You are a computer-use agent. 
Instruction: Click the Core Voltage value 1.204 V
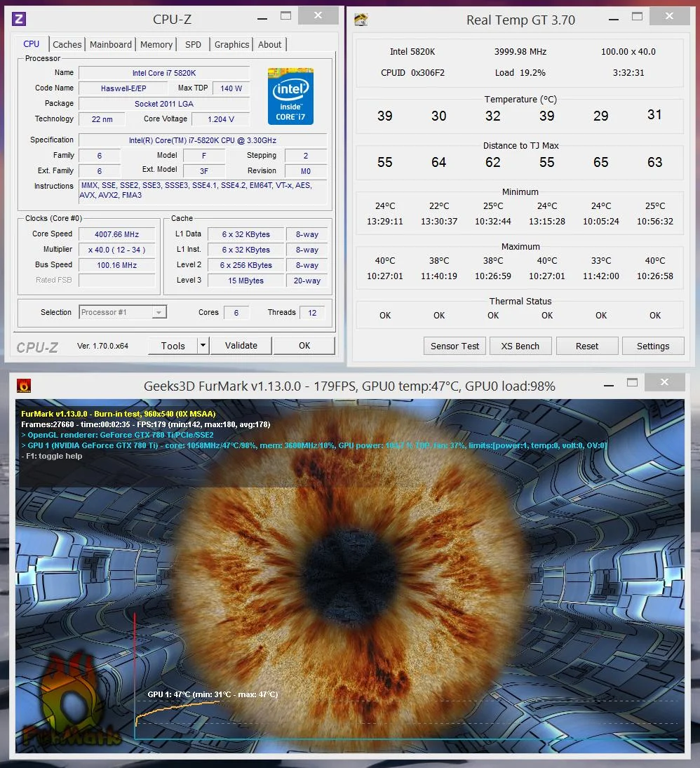[x=221, y=119]
